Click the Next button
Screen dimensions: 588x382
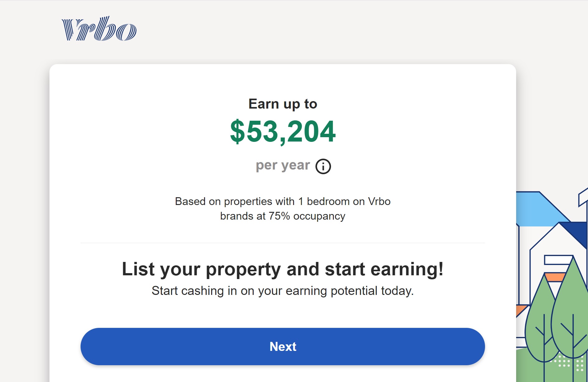283,346
